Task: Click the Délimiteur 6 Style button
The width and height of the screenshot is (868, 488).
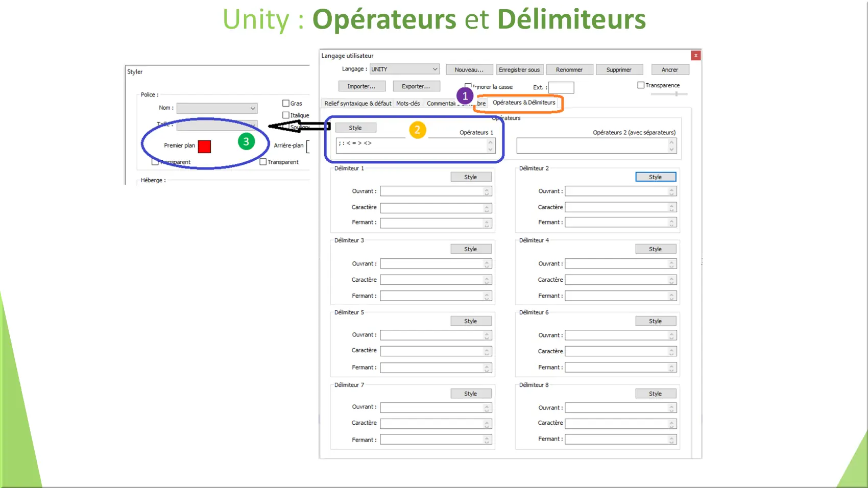Action: pyautogui.click(x=656, y=321)
